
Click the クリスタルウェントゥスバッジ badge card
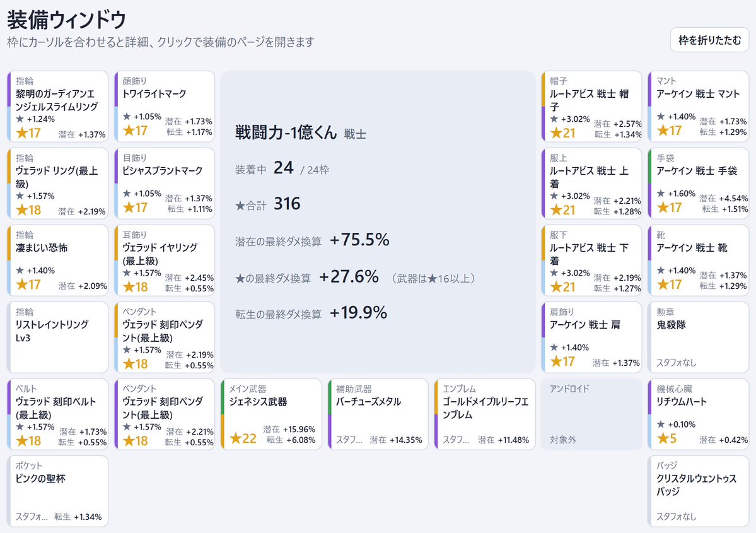(x=699, y=491)
